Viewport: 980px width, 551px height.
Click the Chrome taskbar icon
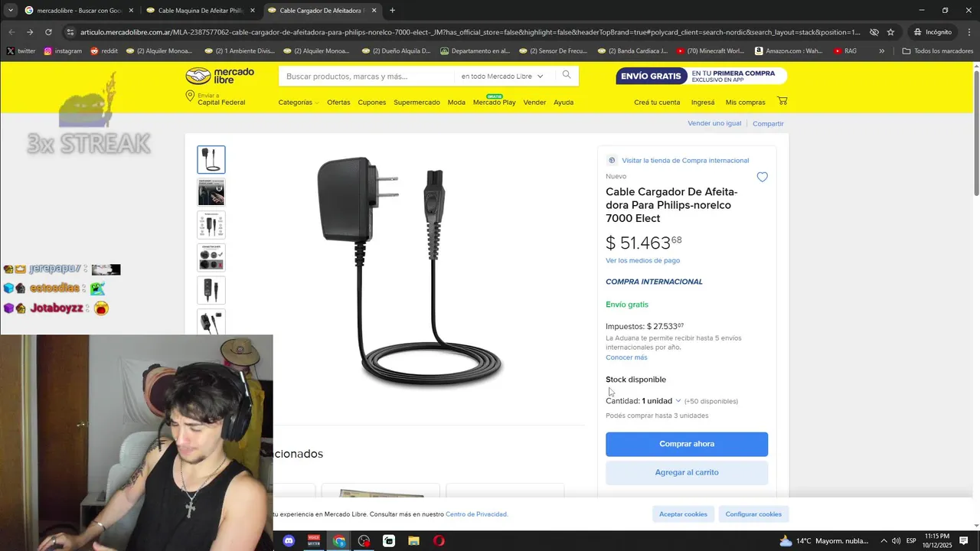coord(339,541)
